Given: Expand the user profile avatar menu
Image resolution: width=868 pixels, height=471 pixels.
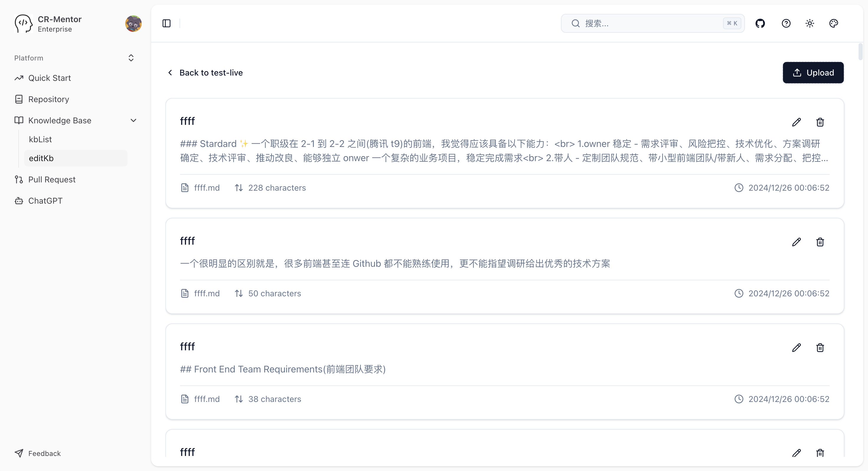Looking at the screenshot, I should click(133, 23).
